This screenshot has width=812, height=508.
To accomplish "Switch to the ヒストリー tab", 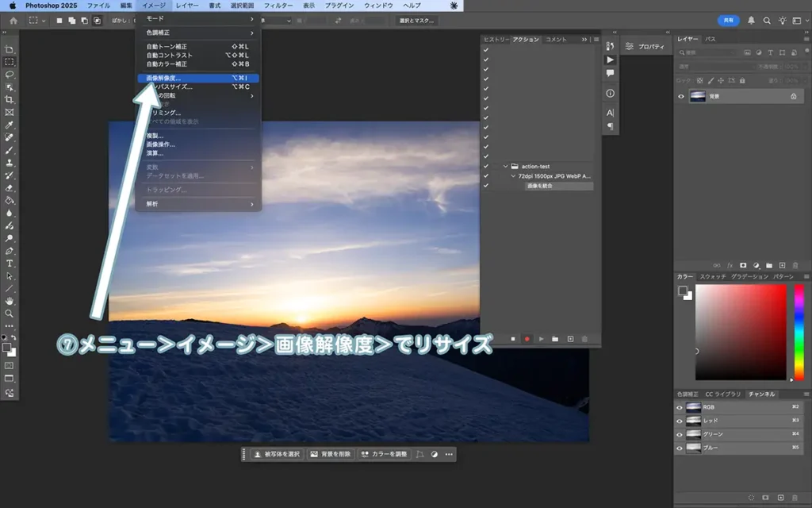I will (x=496, y=39).
